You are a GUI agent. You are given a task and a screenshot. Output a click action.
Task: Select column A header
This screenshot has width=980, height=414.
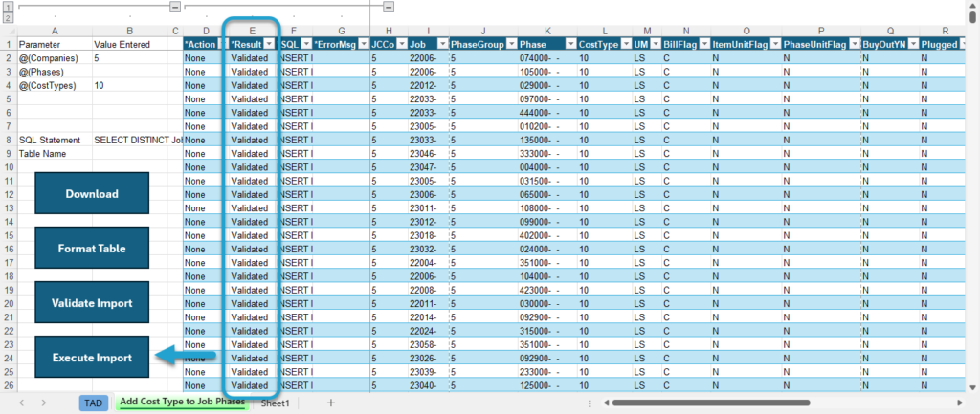(x=55, y=31)
